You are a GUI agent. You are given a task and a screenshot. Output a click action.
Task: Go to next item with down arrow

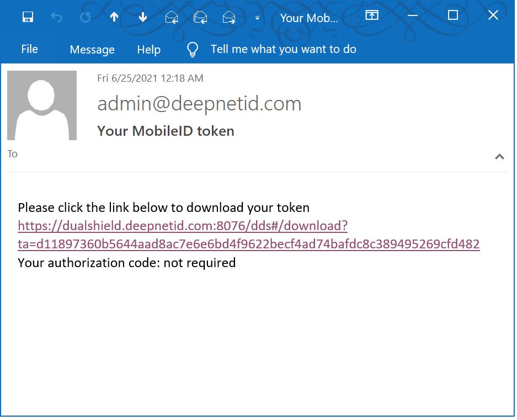(x=143, y=17)
